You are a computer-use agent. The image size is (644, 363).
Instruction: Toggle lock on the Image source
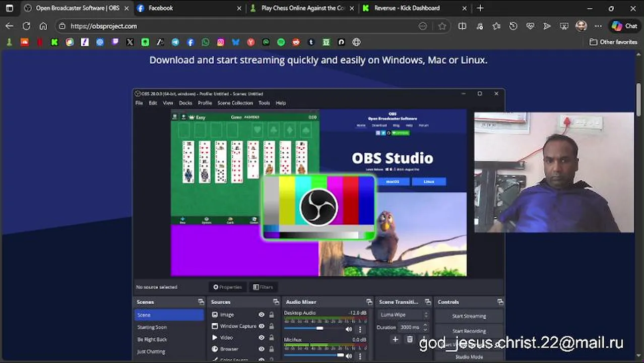coord(271,315)
